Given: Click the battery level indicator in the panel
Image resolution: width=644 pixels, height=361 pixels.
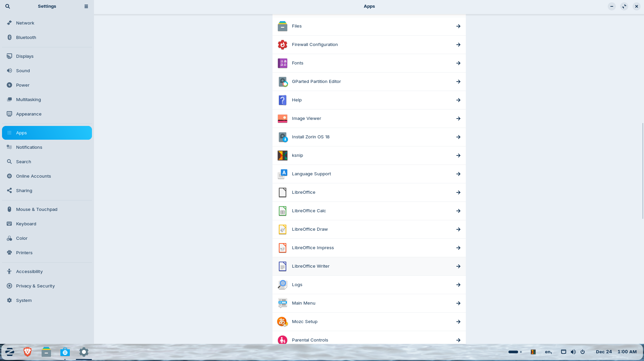Looking at the screenshot, I should coord(513,352).
